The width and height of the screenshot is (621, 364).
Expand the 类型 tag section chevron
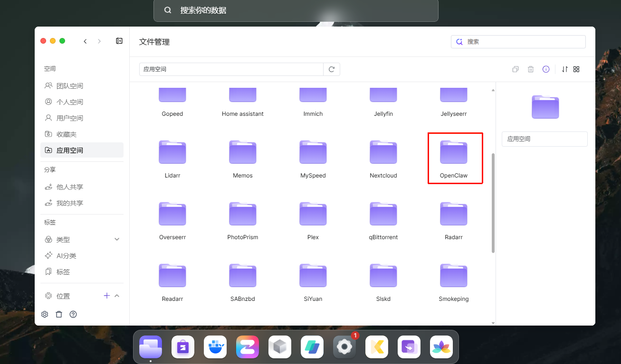point(117,240)
